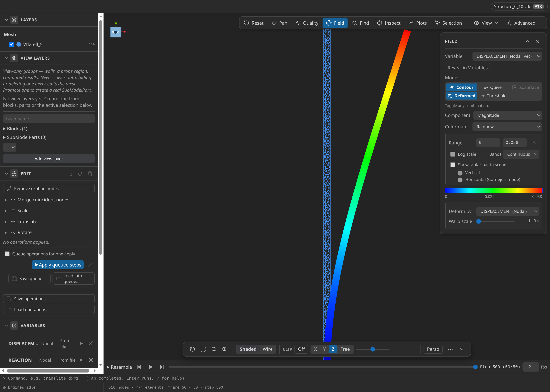Viewport: 550px width, 392px height.
Task: Reset view rotation icon in bottom toolbar
Action: tap(192, 349)
